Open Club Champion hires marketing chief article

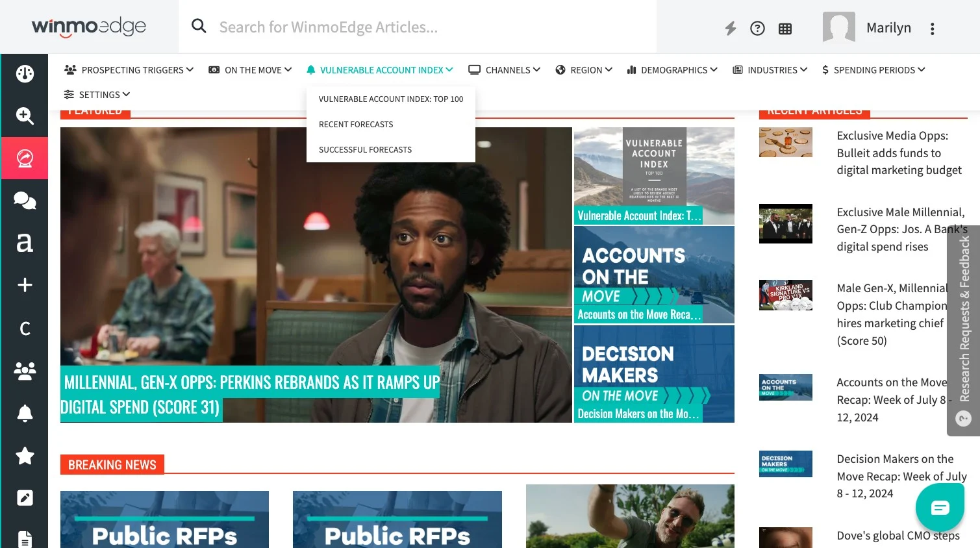tap(892, 314)
